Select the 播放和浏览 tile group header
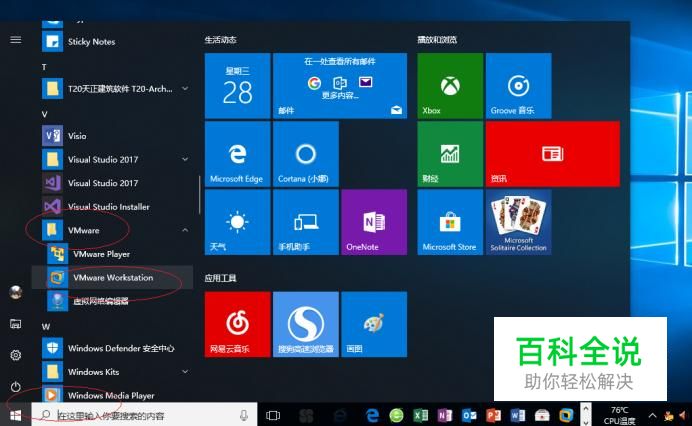Screen dimensions: 692x426 pyautogui.click(x=437, y=40)
